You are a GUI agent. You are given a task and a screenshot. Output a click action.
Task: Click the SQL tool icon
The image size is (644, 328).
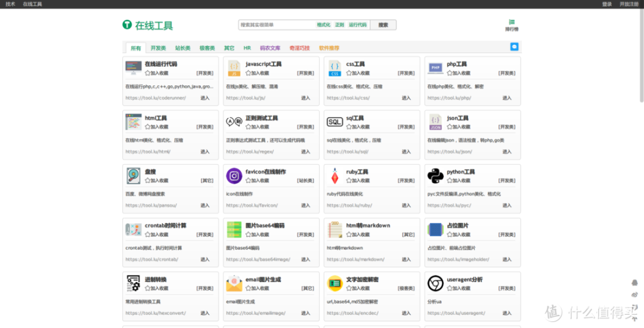tap(335, 122)
